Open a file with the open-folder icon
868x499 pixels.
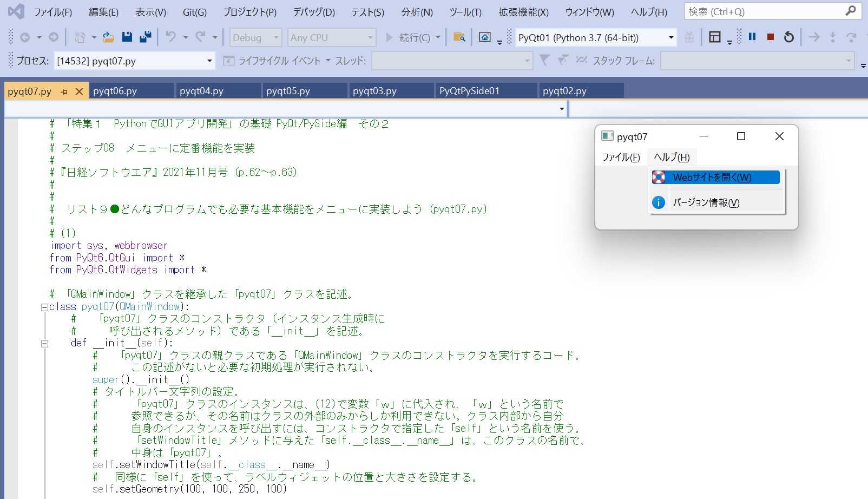[x=107, y=37]
